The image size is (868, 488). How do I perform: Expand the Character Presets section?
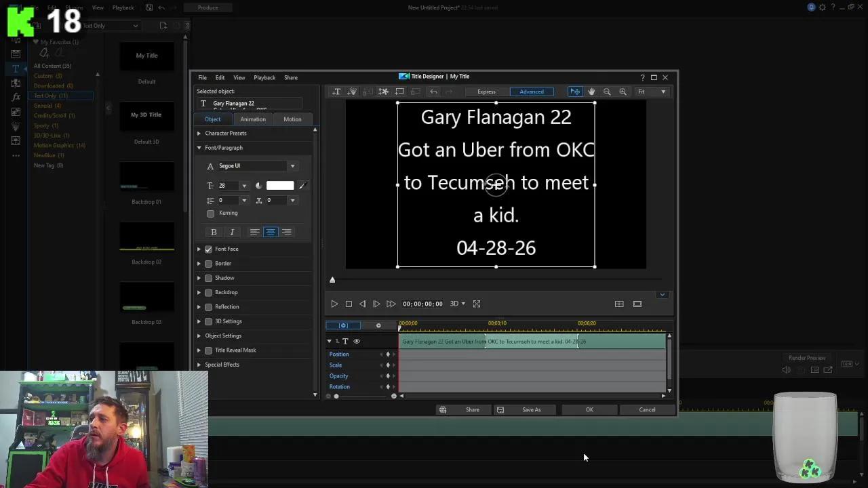[225, 134]
